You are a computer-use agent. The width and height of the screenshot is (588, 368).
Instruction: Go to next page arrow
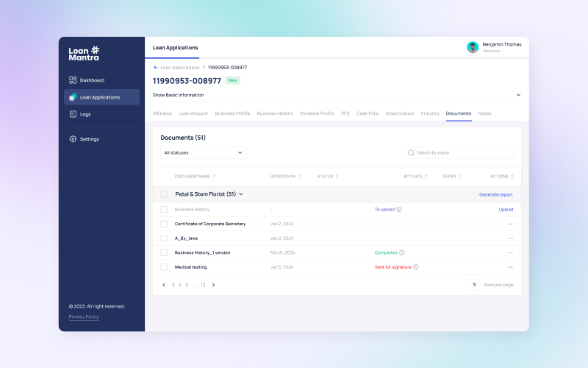(x=213, y=285)
